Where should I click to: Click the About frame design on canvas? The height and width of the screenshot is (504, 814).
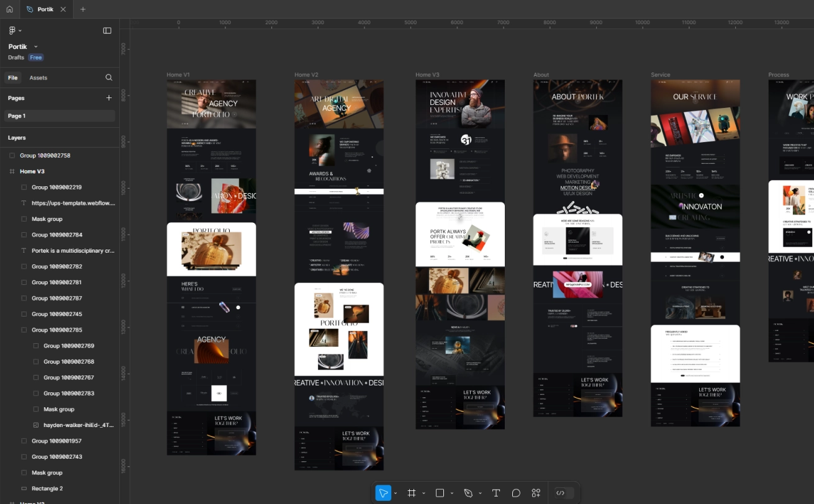click(577, 248)
